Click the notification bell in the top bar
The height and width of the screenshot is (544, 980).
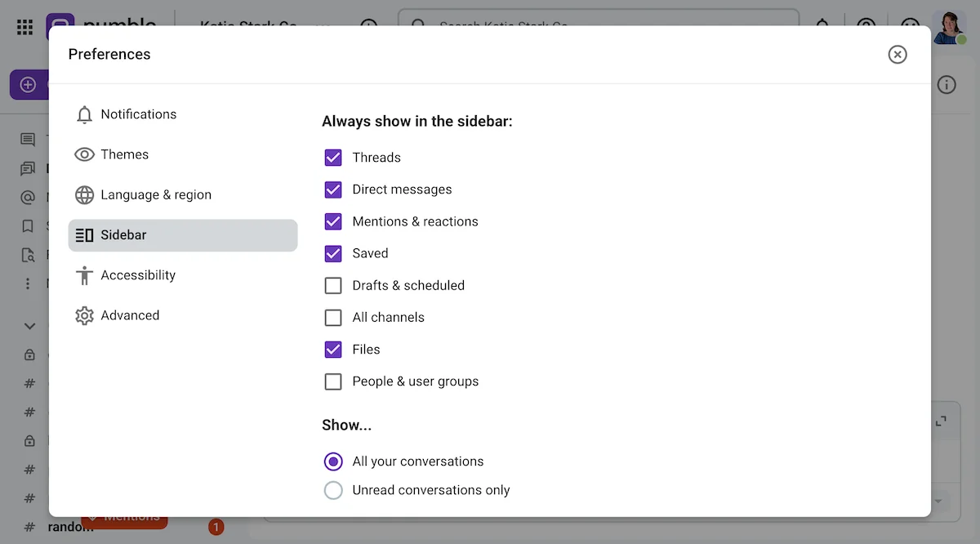(x=822, y=25)
